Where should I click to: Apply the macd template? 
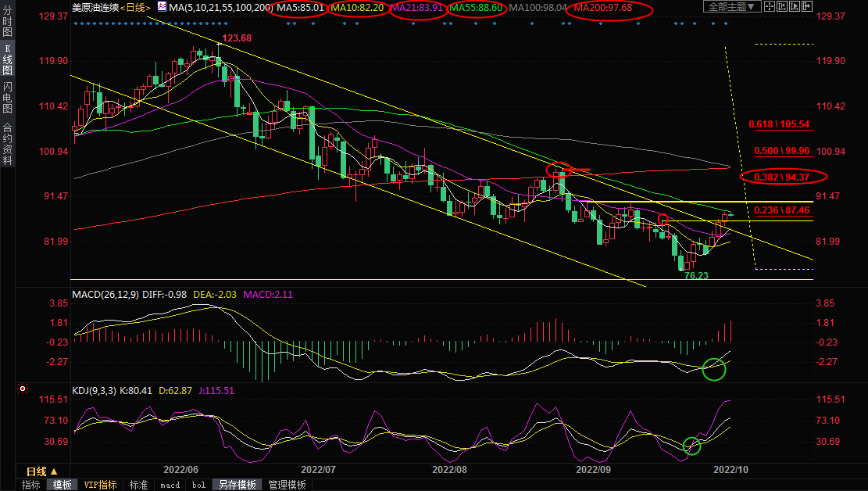[x=170, y=485]
